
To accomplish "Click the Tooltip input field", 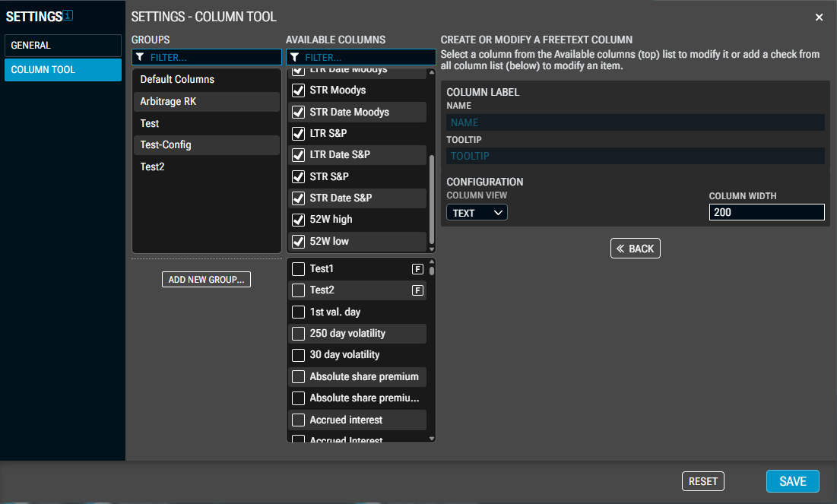I will 636,156.
